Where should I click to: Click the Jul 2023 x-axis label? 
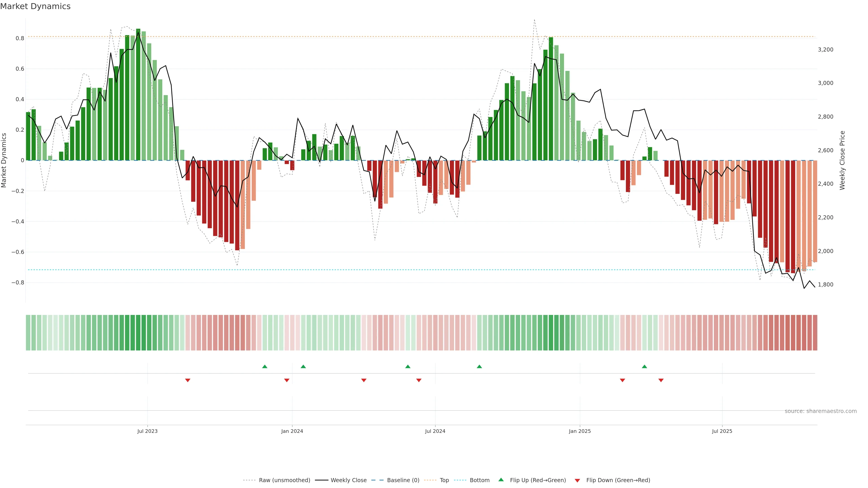(x=147, y=431)
